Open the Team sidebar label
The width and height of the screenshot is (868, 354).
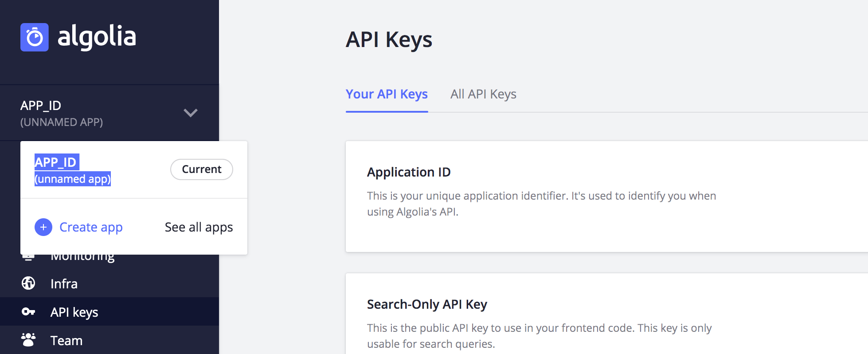[66, 341]
